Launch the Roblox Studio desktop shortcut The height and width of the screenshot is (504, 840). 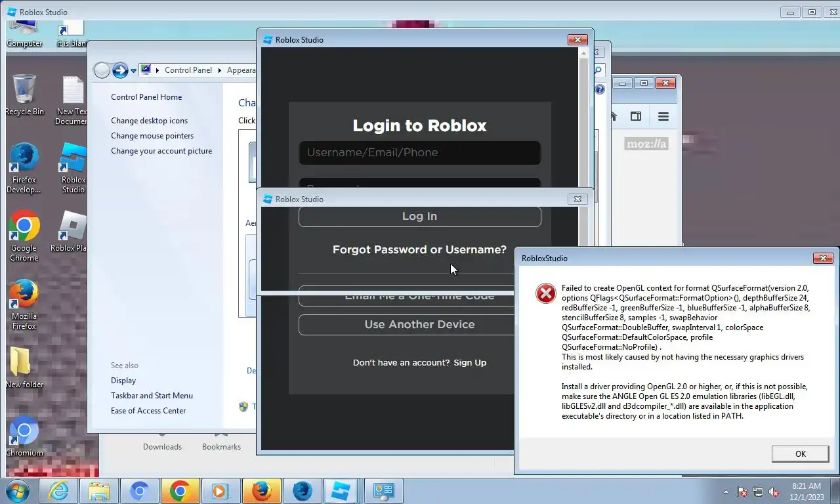[73, 169]
